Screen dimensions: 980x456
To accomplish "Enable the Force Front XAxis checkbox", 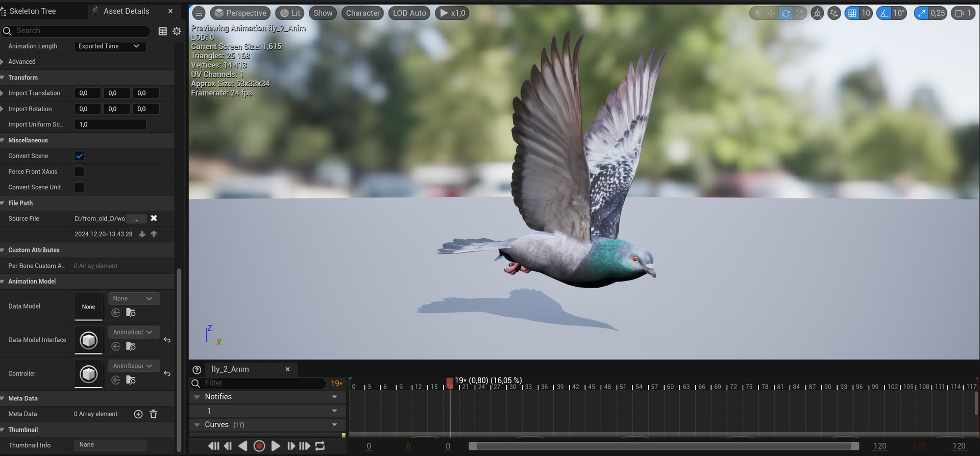I will [x=79, y=172].
